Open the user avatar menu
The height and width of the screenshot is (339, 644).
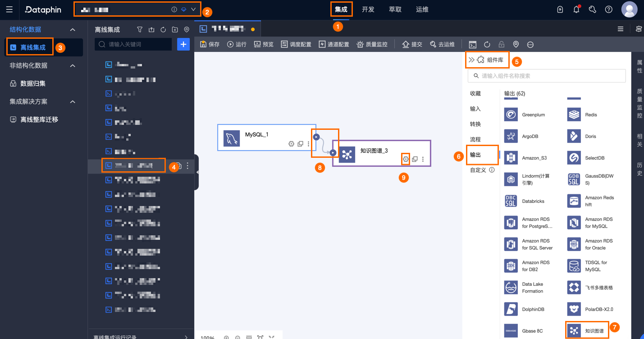(629, 9)
